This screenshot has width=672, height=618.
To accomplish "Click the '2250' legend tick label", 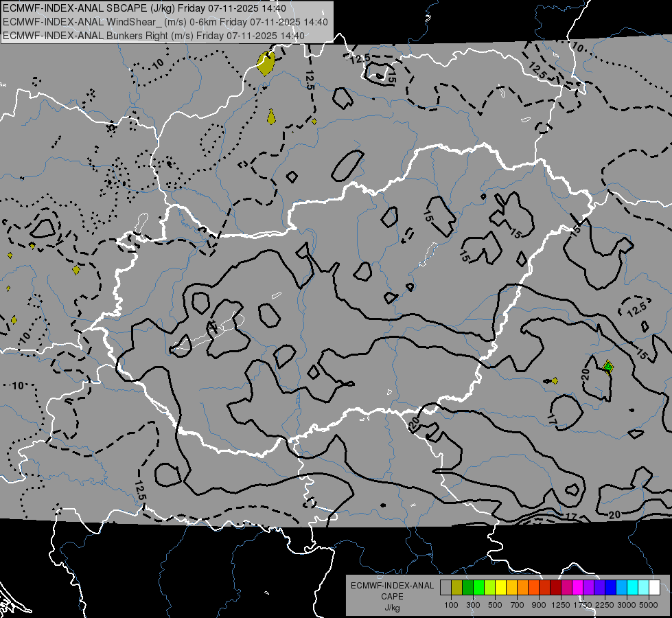I will [605, 605].
